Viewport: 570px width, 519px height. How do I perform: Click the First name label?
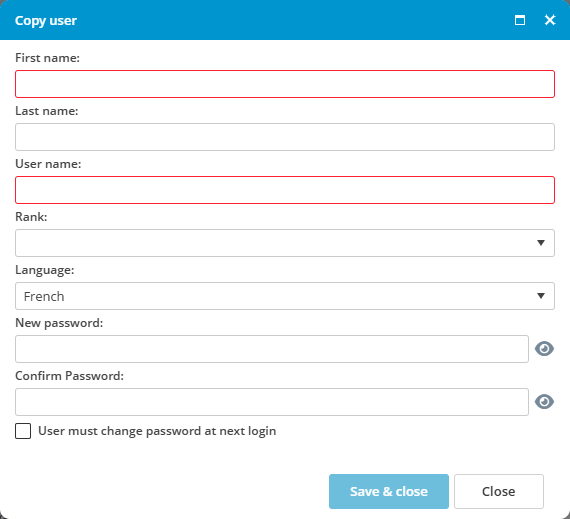point(47,58)
